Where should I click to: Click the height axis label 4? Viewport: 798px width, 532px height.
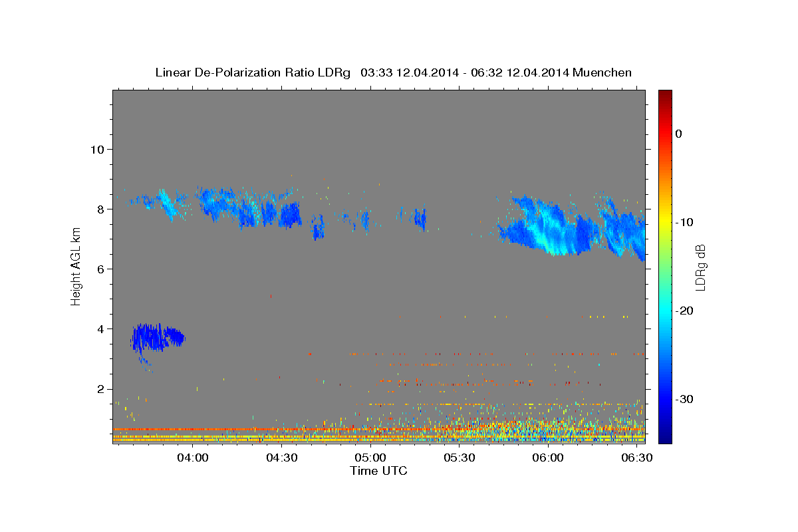100,329
